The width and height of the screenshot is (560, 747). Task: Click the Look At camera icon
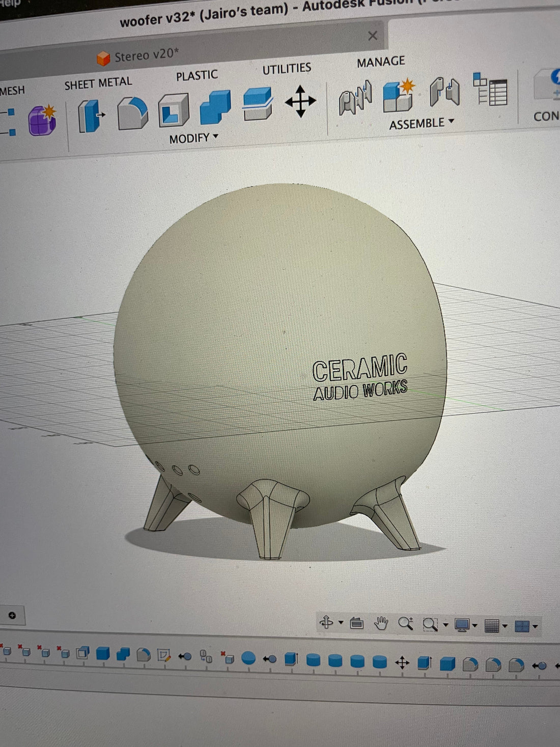pyautogui.click(x=356, y=623)
